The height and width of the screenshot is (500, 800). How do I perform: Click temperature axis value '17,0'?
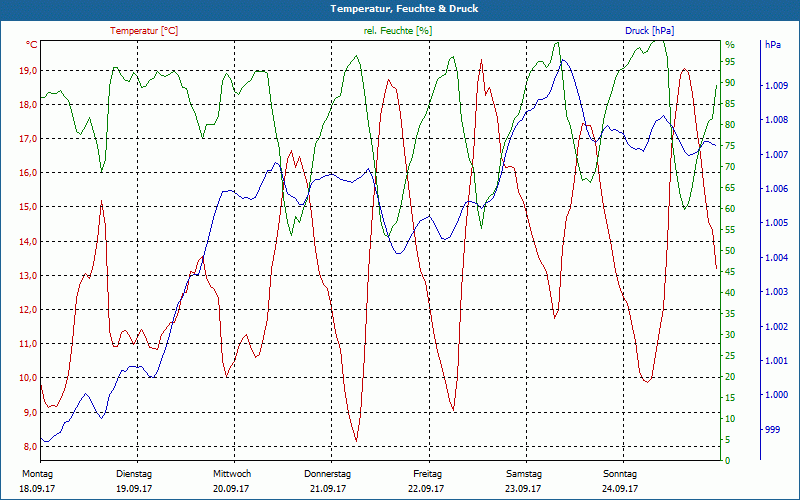[28, 139]
